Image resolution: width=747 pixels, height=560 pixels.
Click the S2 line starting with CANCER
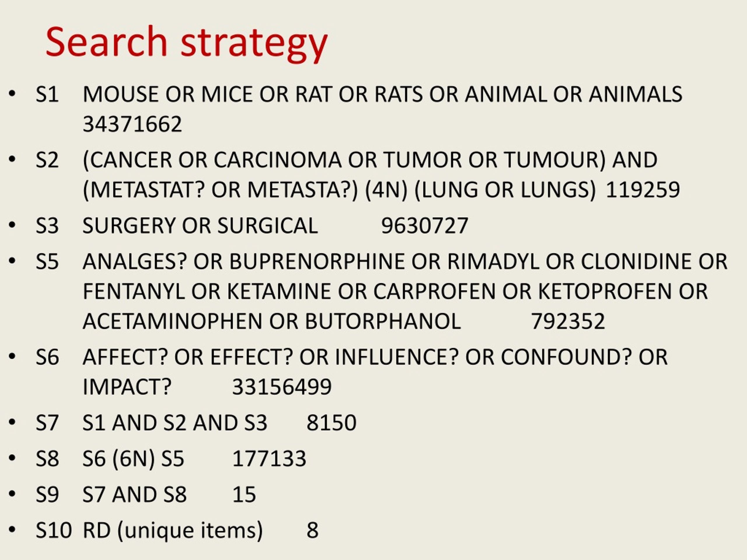[x=370, y=160]
